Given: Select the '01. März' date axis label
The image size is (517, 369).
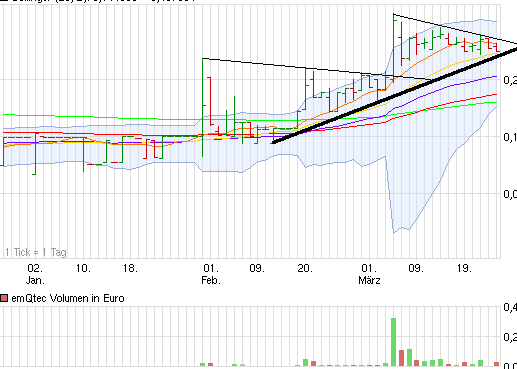Looking at the screenshot, I should [x=369, y=274].
